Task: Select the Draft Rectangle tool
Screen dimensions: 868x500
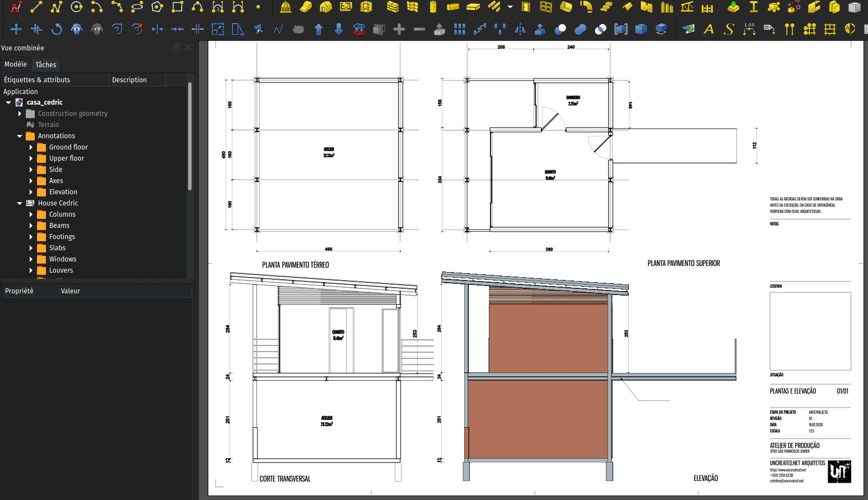Action: coord(178,7)
